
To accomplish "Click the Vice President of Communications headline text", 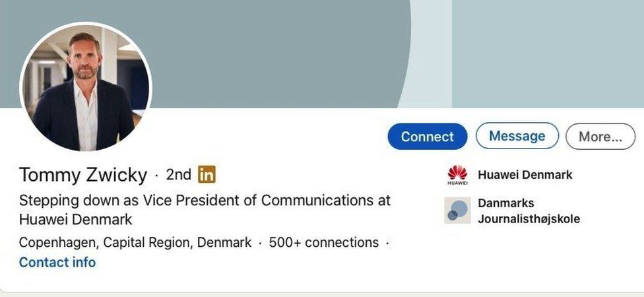I will 205,201.
